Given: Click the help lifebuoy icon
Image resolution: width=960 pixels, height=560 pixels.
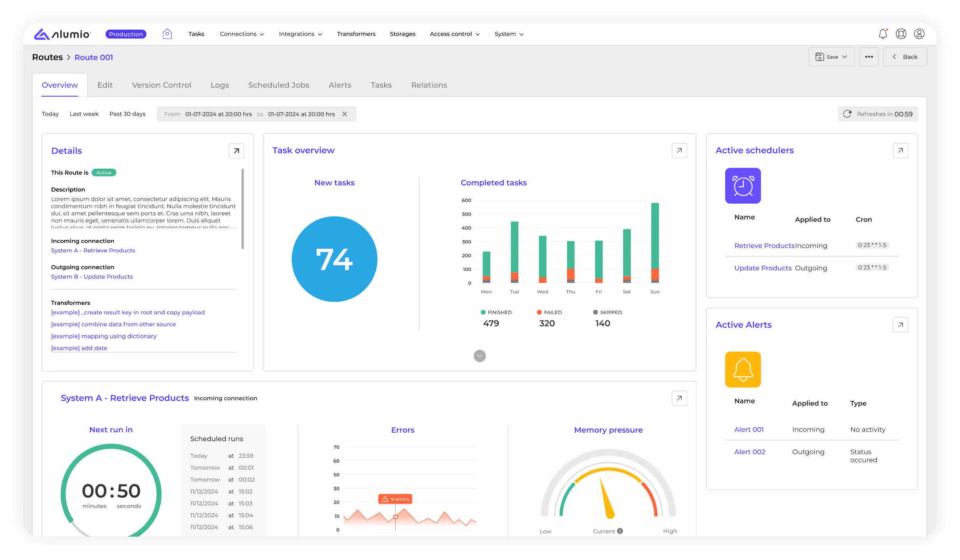Looking at the screenshot, I should point(901,34).
